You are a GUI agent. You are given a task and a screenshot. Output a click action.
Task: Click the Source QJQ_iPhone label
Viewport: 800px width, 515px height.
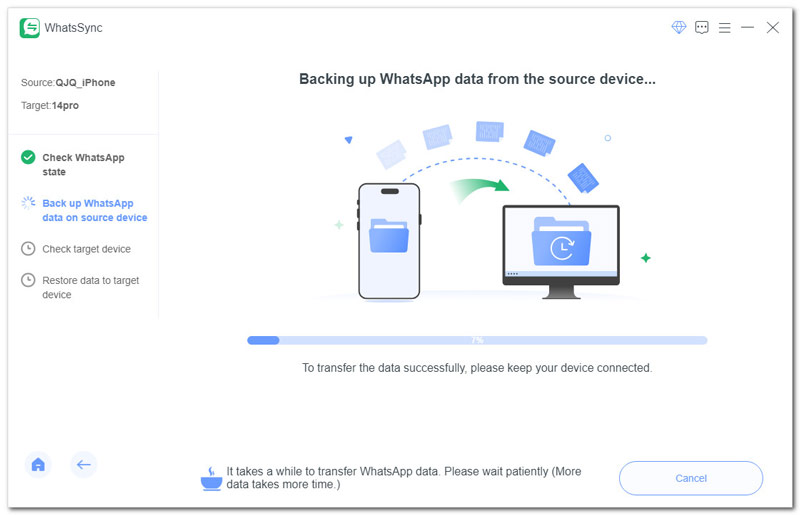(x=68, y=83)
